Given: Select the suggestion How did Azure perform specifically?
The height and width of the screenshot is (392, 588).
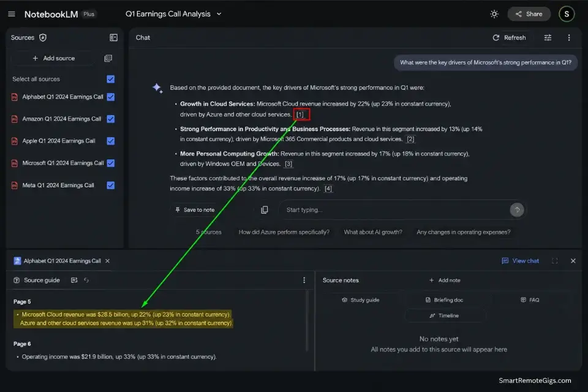Looking at the screenshot, I should 284,232.
